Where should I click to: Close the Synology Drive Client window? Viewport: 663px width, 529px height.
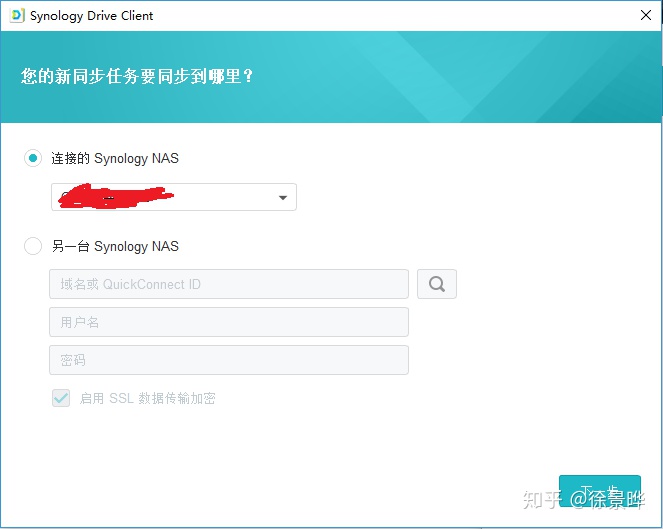click(646, 15)
